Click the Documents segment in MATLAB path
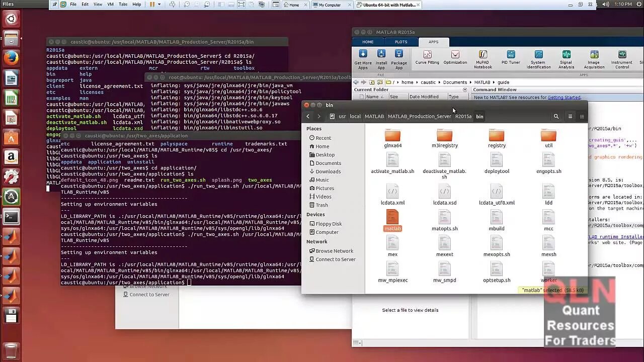This screenshot has width=644, height=362. click(455, 82)
